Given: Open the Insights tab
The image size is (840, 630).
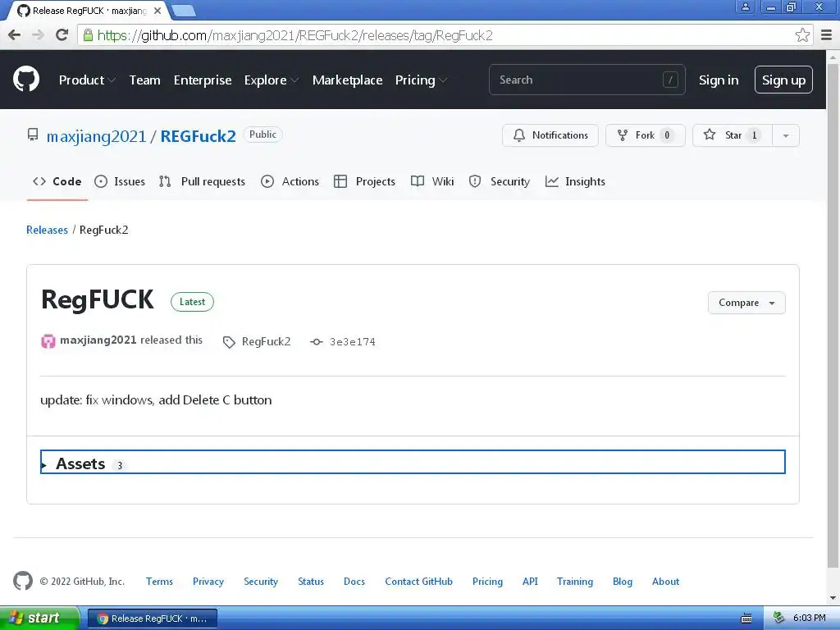Looking at the screenshot, I should (575, 181).
